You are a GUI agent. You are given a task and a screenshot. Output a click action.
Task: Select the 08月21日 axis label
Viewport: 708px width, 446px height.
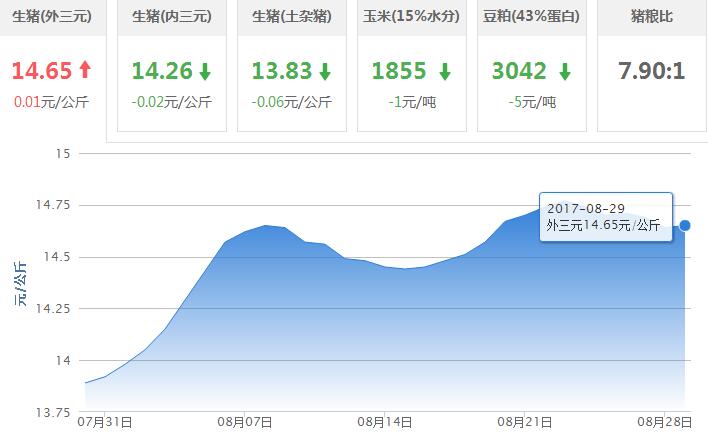click(525, 423)
